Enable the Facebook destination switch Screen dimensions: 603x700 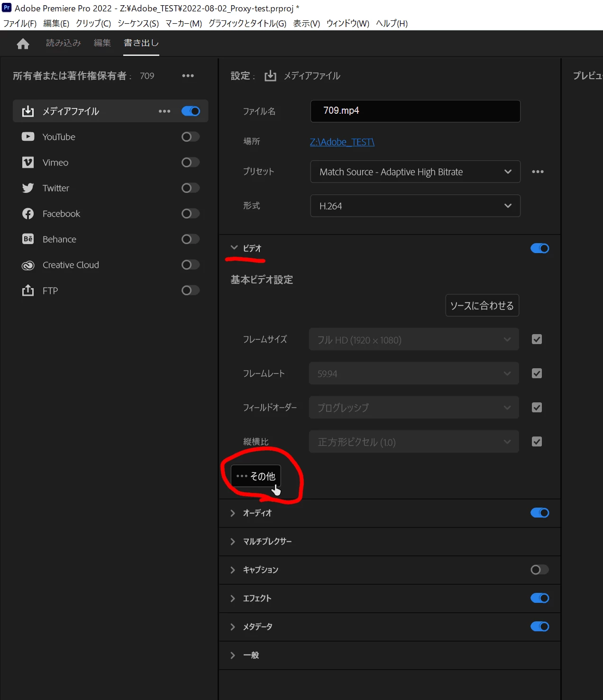coord(191,213)
